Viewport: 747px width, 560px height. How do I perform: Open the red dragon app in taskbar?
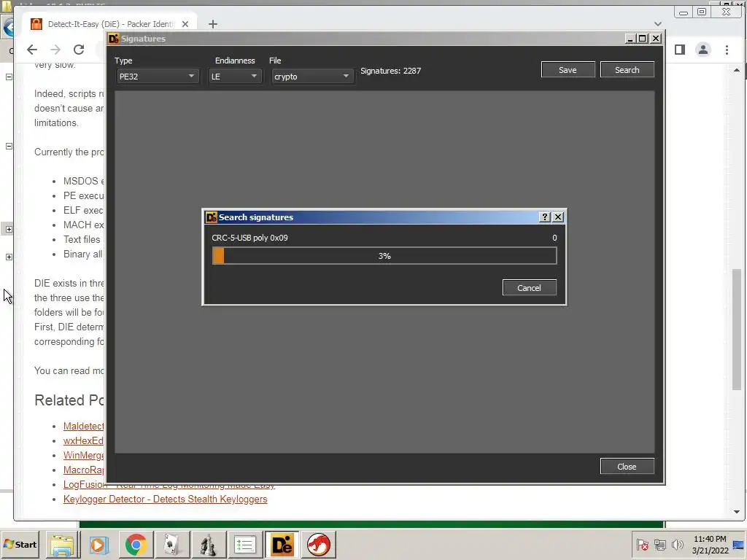[318, 545]
